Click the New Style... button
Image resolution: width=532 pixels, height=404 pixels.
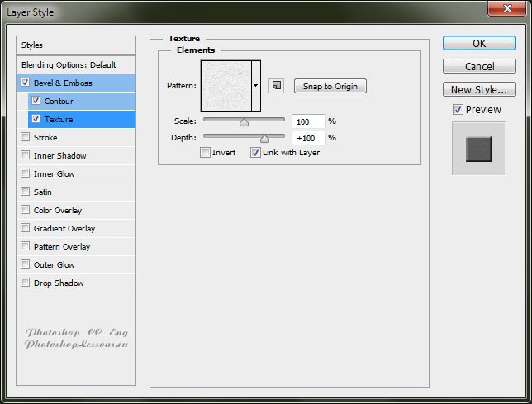tap(479, 89)
